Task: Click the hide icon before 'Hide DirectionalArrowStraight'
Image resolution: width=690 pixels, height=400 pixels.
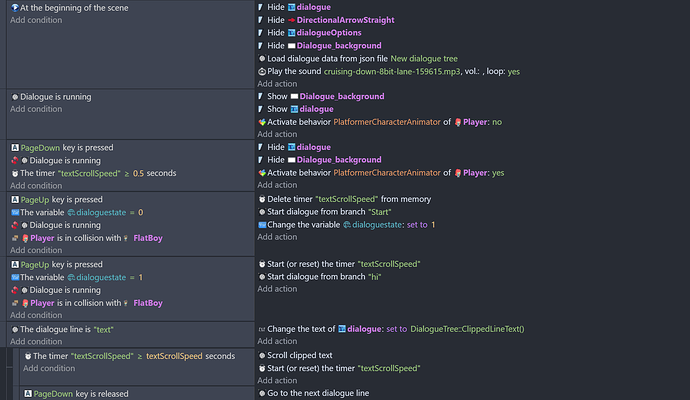Action: (x=261, y=20)
